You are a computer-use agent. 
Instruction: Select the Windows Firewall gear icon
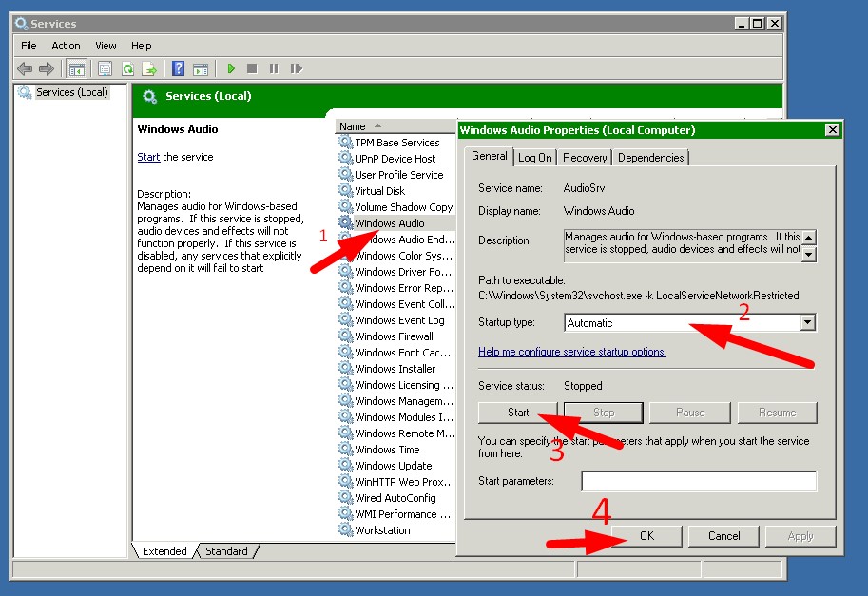click(346, 336)
